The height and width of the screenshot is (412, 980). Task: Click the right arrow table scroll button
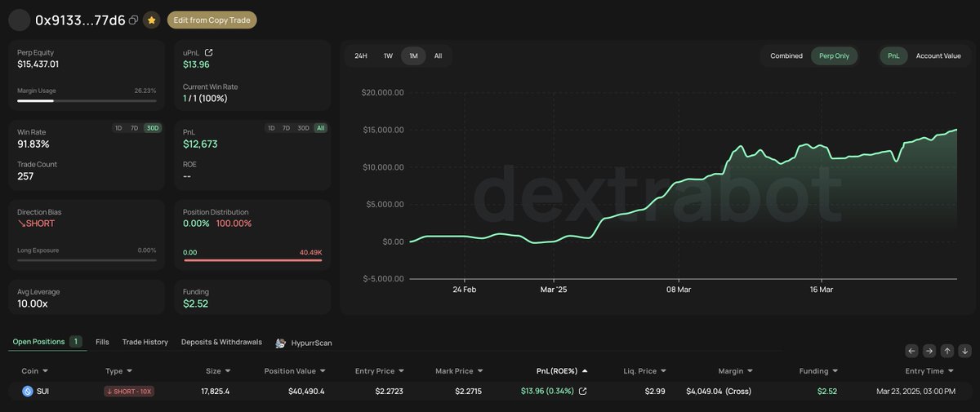click(x=929, y=351)
